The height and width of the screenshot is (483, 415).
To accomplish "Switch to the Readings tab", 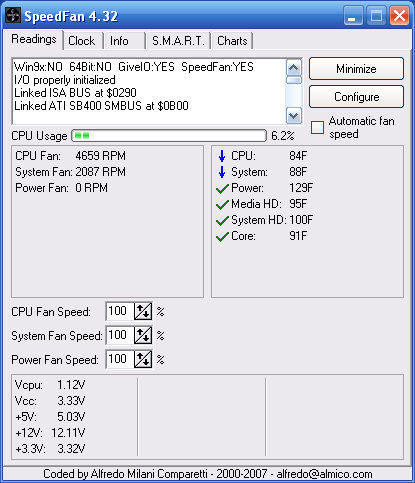I will coord(34,39).
